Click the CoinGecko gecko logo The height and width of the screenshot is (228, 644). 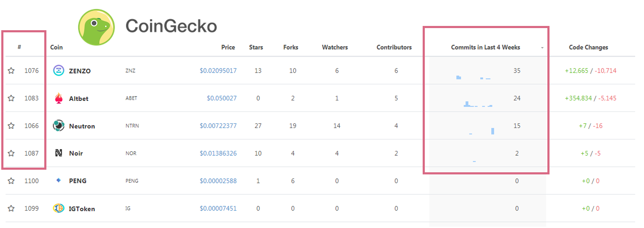pos(96,27)
